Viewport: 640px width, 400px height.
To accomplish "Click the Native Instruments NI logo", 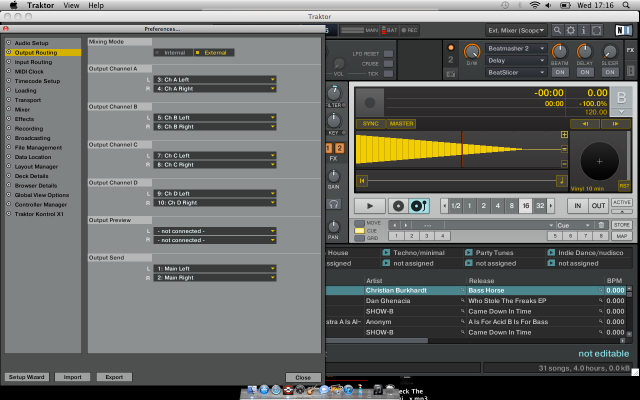I will point(623,30).
